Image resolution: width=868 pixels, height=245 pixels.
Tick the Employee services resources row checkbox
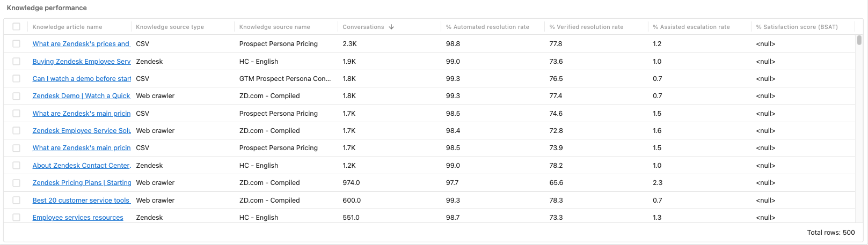[x=16, y=218]
